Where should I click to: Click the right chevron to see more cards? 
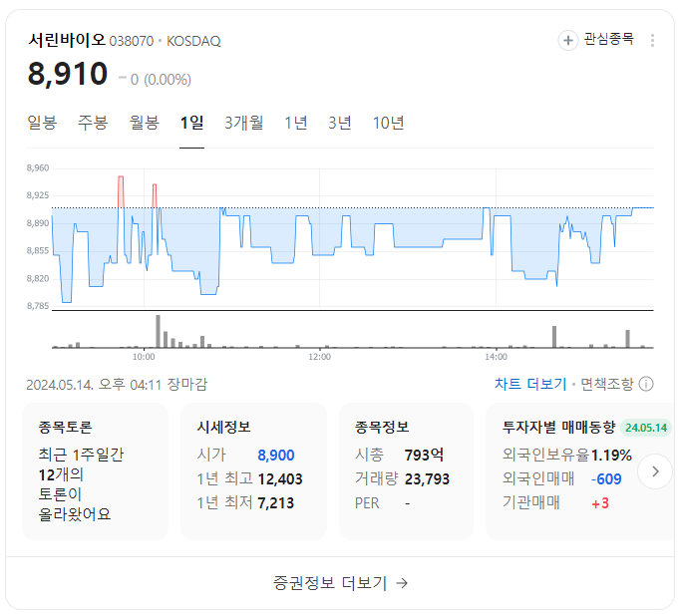(655, 471)
